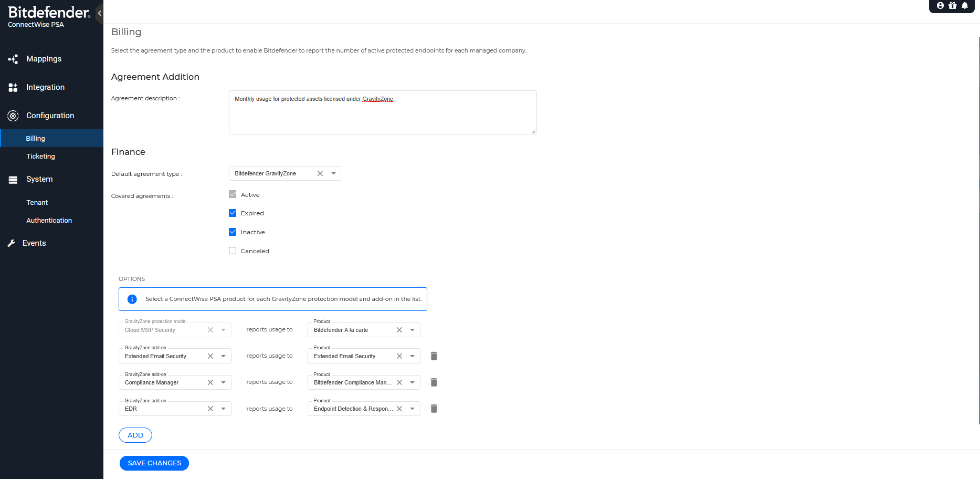The width and height of the screenshot is (980, 479).
Task: Collapse the sidebar with the chevron
Action: tap(100, 13)
